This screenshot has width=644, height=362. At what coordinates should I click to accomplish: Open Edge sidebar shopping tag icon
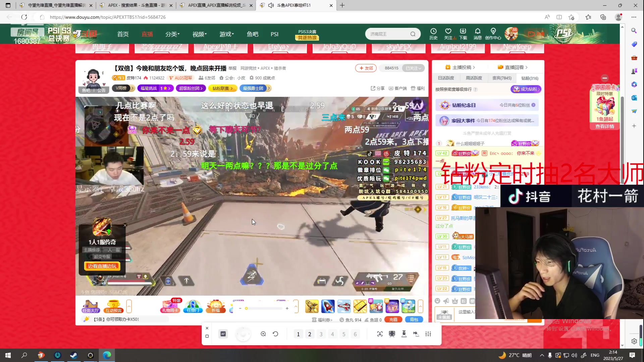click(x=634, y=44)
